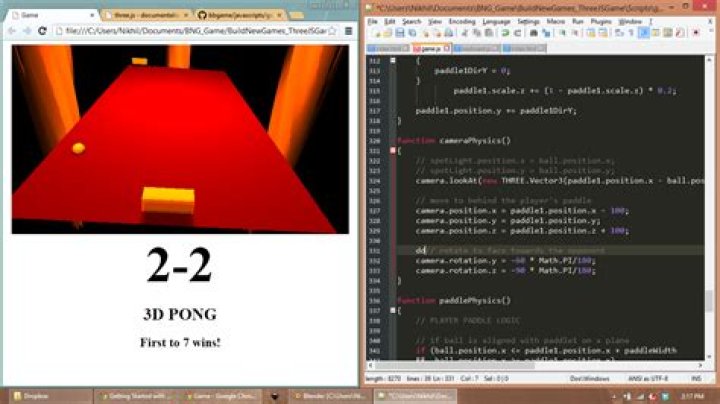720x404 pixels.
Task: Click the Close All toolbar icon
Action: (437, 33)
